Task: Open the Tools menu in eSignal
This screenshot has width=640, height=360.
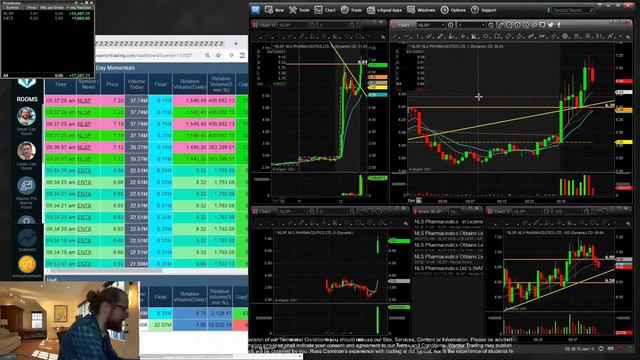Action: (x=299, y=10)
